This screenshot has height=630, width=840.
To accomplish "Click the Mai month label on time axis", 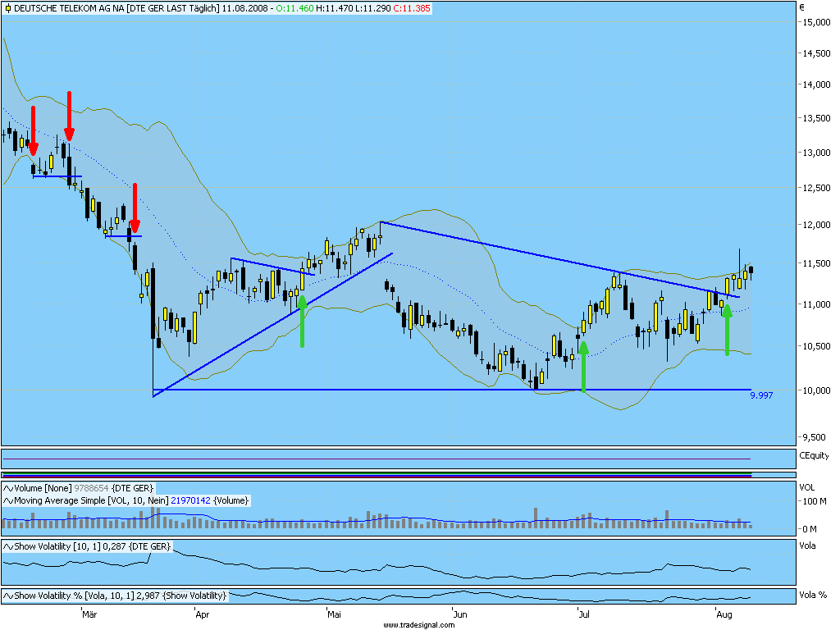I will coord(334,614).
